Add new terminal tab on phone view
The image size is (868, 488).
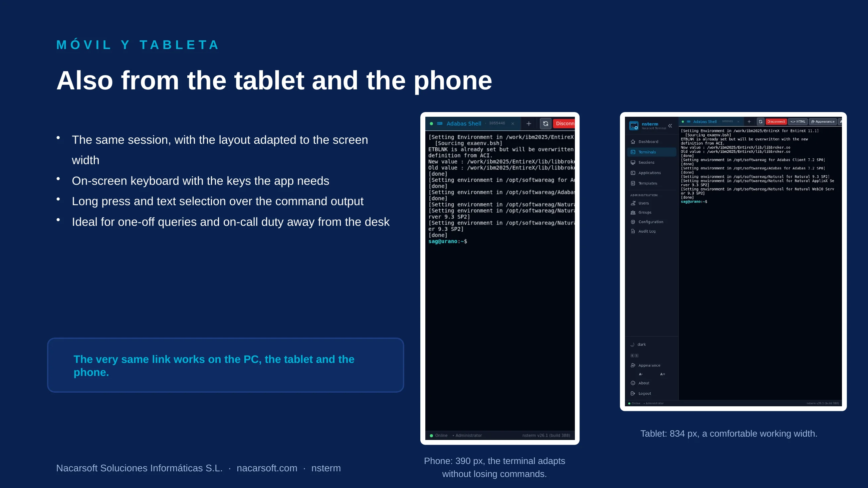[x=529, y=124]
